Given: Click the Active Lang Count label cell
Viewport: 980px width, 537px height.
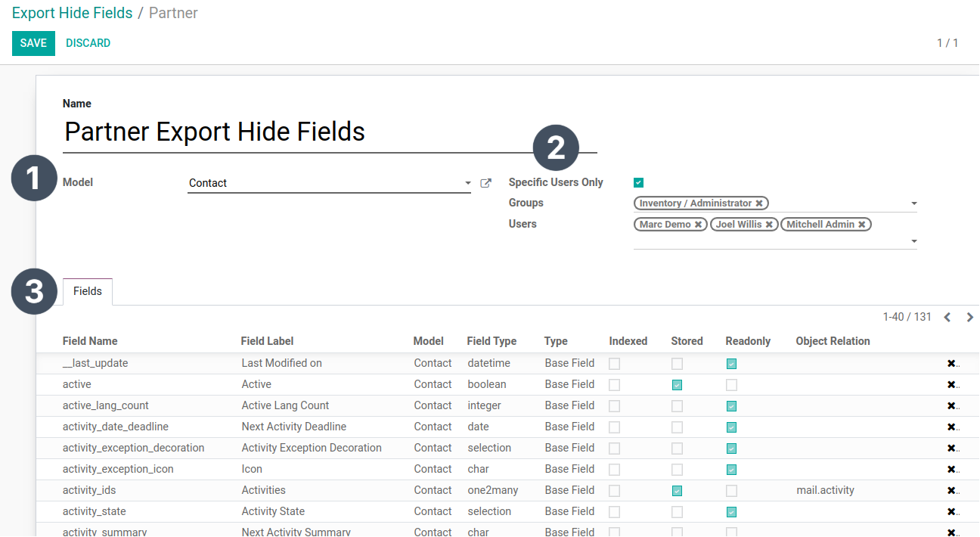Looking at the screenshot, I should [285, 406].
